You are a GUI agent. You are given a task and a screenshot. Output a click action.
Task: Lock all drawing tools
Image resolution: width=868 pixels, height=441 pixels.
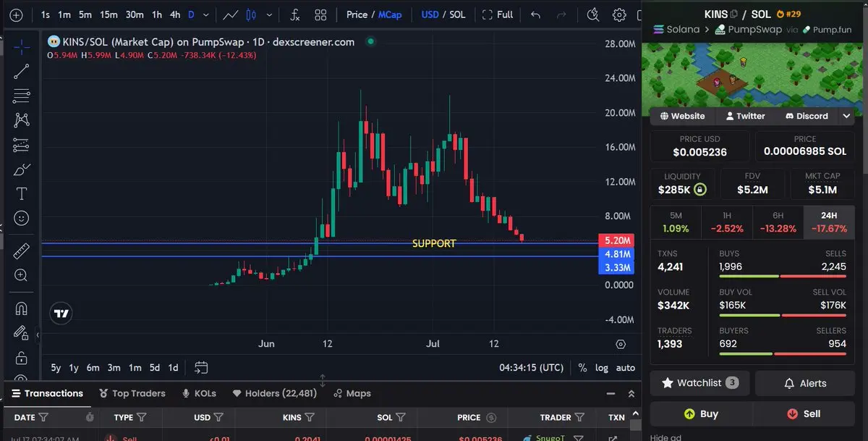tap(22, 357)
